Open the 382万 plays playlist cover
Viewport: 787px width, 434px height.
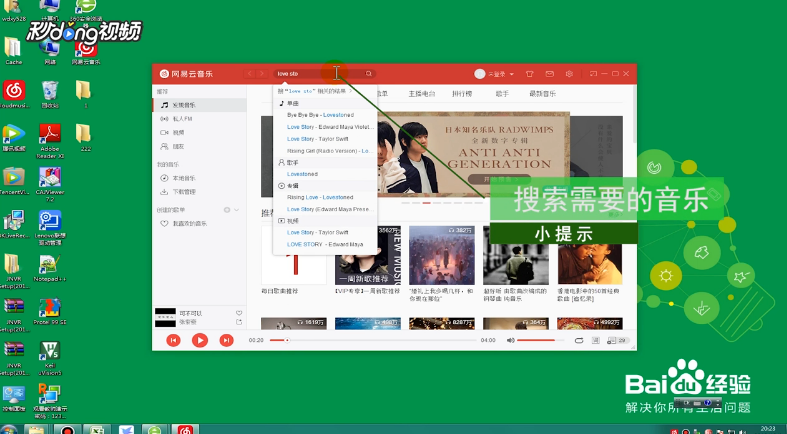442,255
